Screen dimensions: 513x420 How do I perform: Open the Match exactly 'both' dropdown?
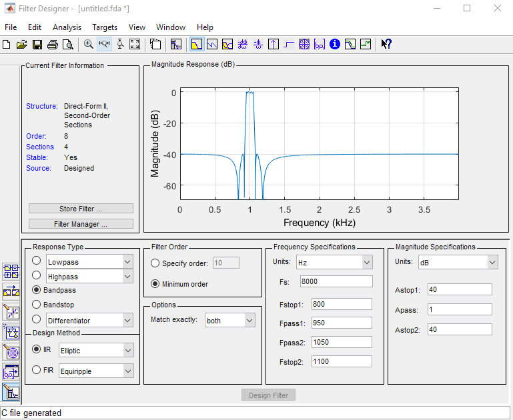tap(230, 320)
